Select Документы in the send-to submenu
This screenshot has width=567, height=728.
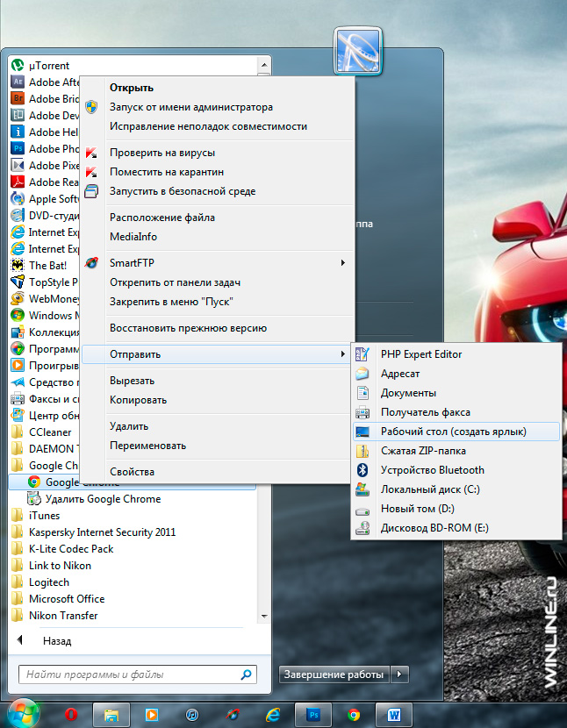(x=456, y=393)
